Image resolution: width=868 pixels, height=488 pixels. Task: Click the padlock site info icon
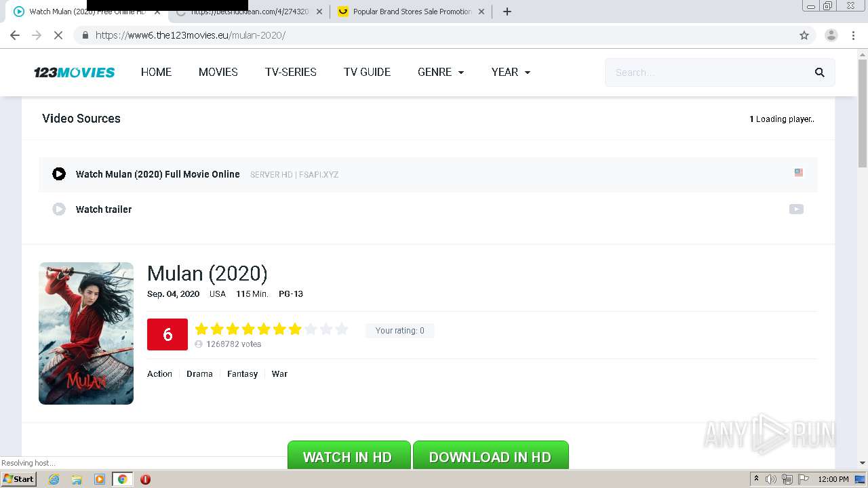coord(85,35)
